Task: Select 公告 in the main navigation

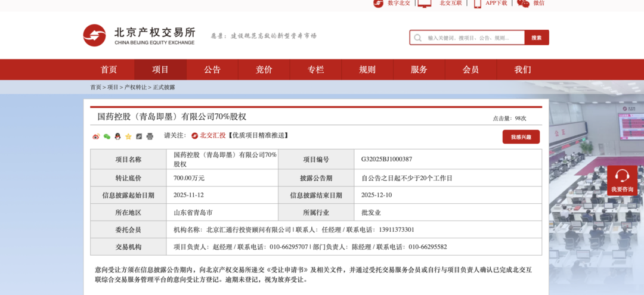Action: (x=212, y=70)
